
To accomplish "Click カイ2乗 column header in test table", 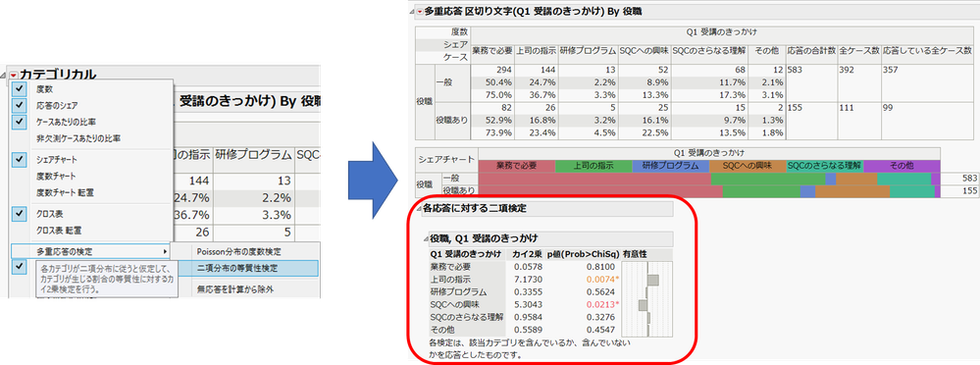I will (x=528, y=254).
